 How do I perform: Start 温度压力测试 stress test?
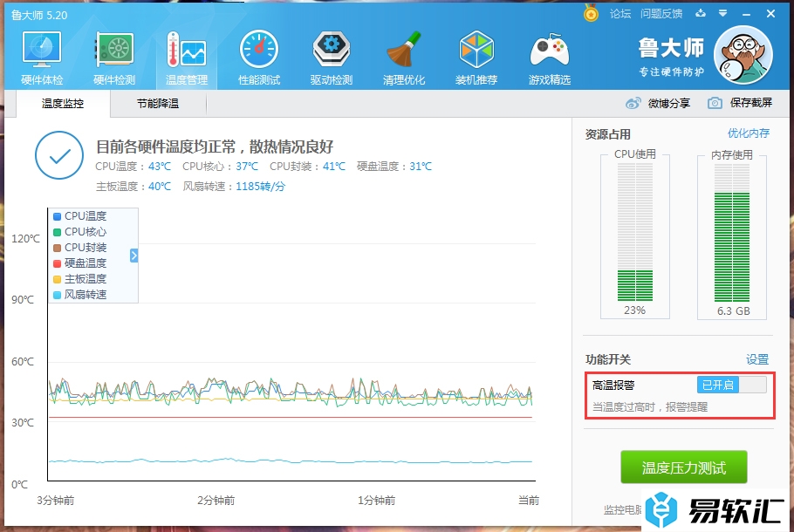click(683, 467)
